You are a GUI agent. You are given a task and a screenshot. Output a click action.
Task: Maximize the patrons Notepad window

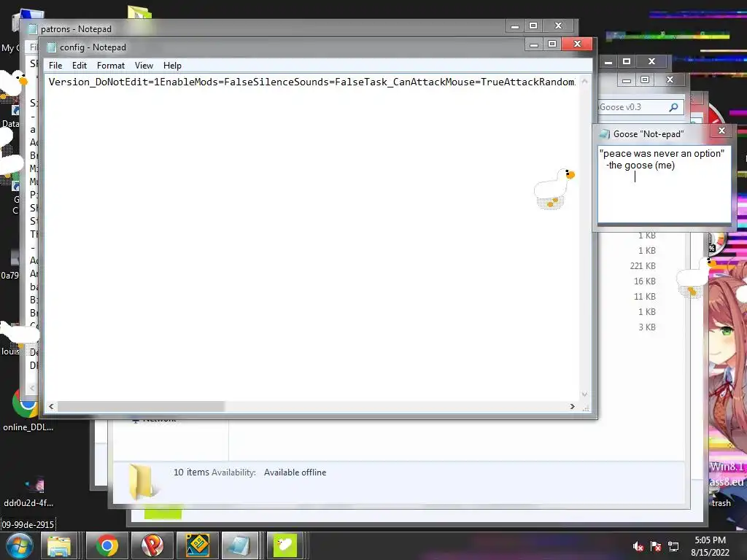click(x=533, y=26)
